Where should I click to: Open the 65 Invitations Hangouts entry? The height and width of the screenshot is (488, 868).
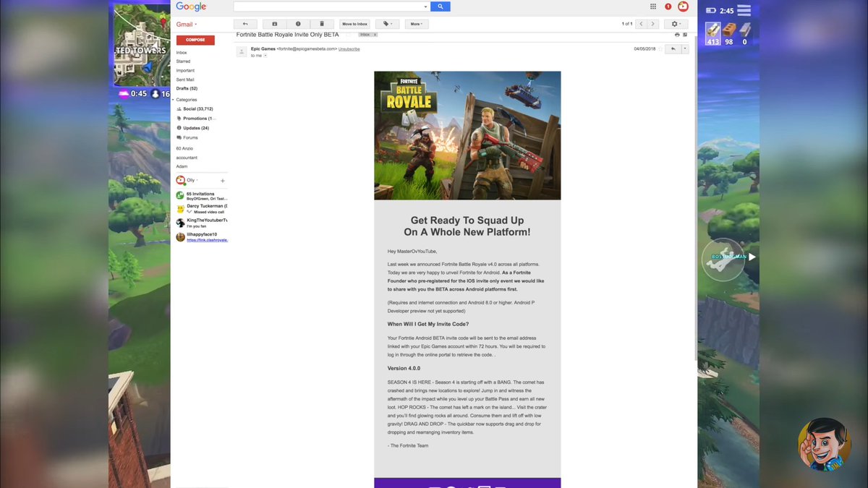(x=203, y=196)
